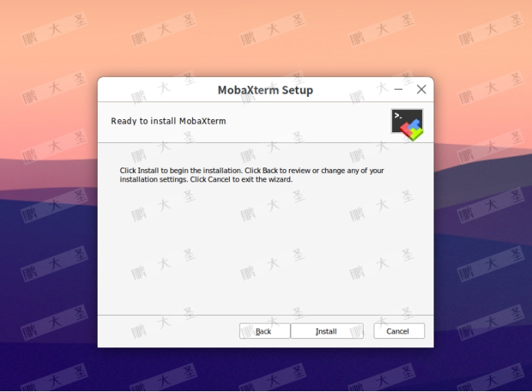The height and width of the screenshot is (392, 532).
Task: Minimize the MobaXterm Setup window
Action: (x=398, y=89)
